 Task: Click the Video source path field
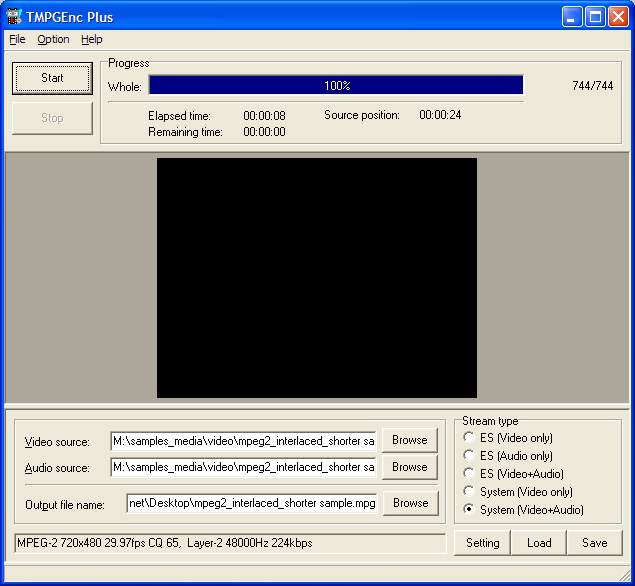tap(243, 441)
